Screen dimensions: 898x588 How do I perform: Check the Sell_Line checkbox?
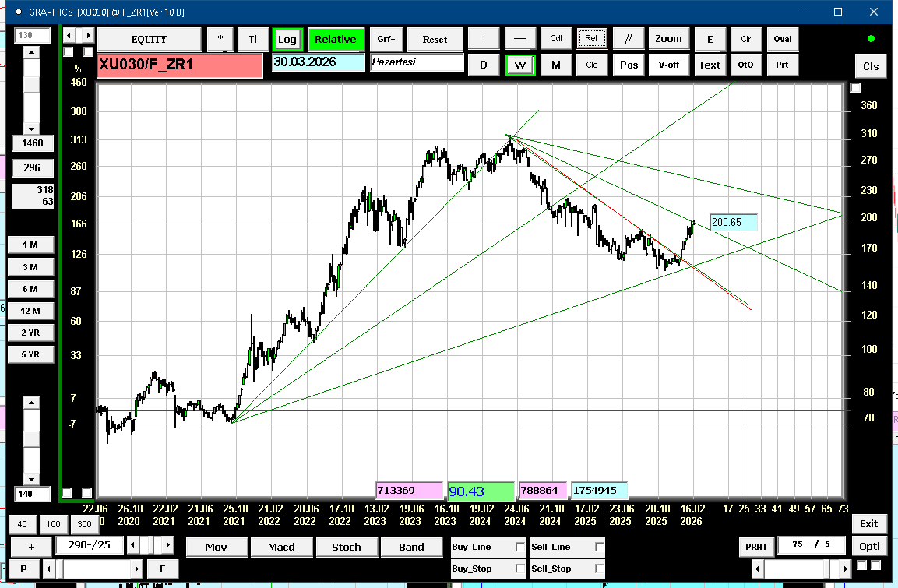tap(599, 548)
